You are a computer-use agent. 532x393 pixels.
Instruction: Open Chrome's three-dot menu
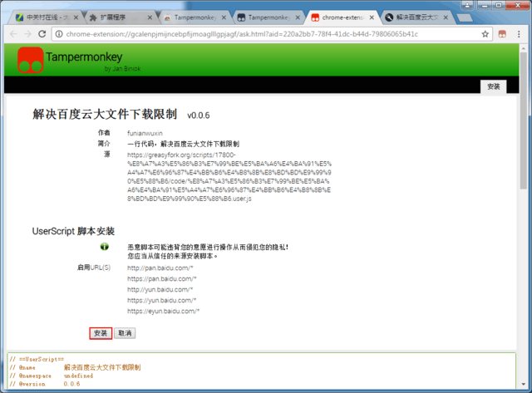[519, 34]
